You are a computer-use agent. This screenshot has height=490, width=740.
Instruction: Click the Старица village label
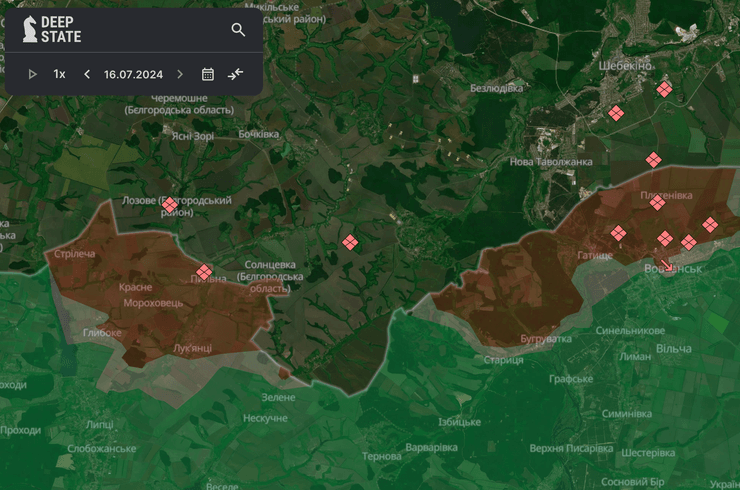[x=504, y=360]
